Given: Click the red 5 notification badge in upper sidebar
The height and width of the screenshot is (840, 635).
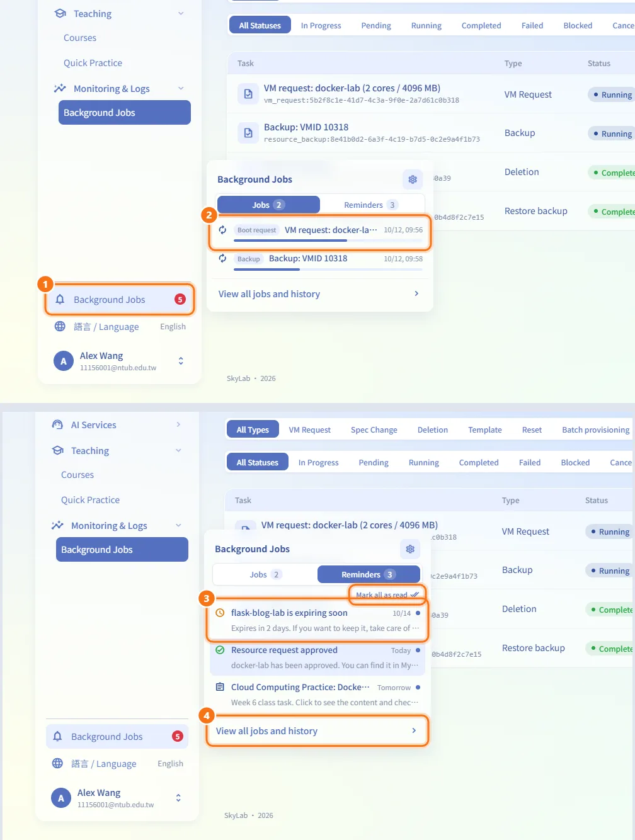Looking at the screenshot, I should pos(180,299).
